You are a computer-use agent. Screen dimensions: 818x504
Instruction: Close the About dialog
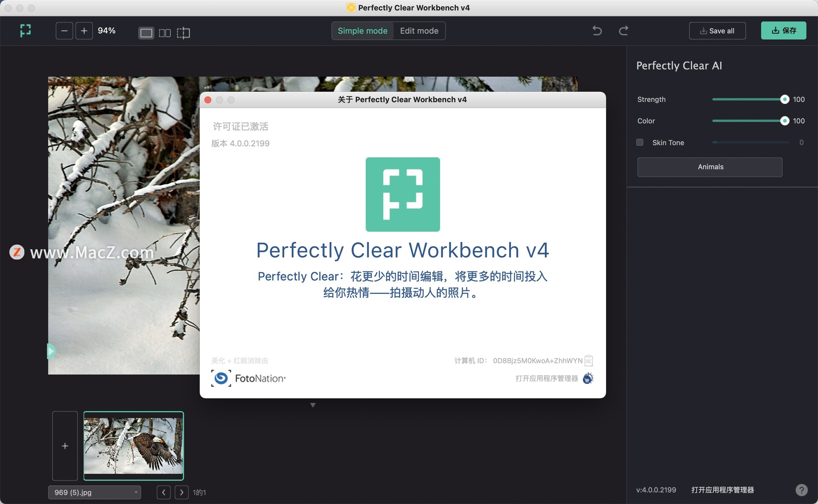[x=208, y=100]
